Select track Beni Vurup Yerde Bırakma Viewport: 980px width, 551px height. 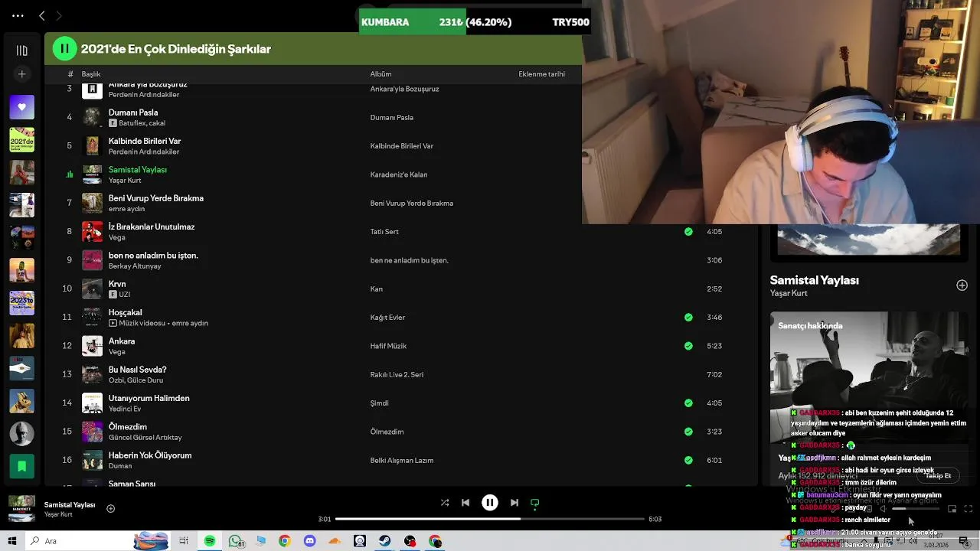click(x=156, y=198)
